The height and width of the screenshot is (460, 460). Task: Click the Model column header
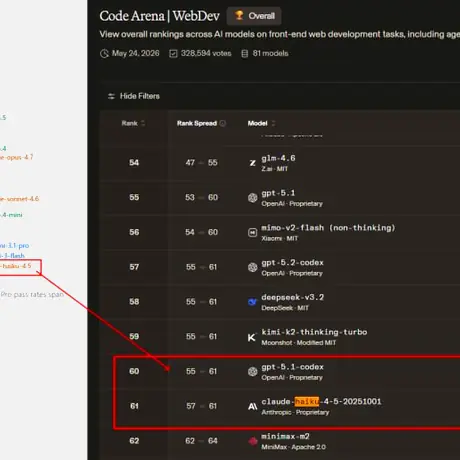pos(257,123)
